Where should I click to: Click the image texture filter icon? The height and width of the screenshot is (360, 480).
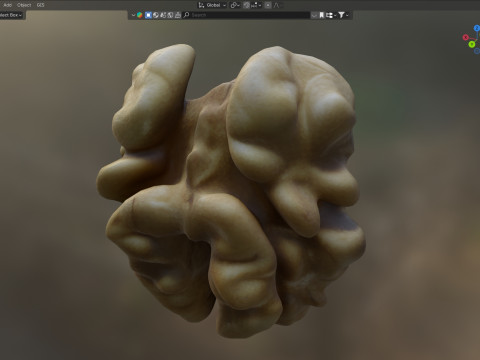tap(170, 15)
